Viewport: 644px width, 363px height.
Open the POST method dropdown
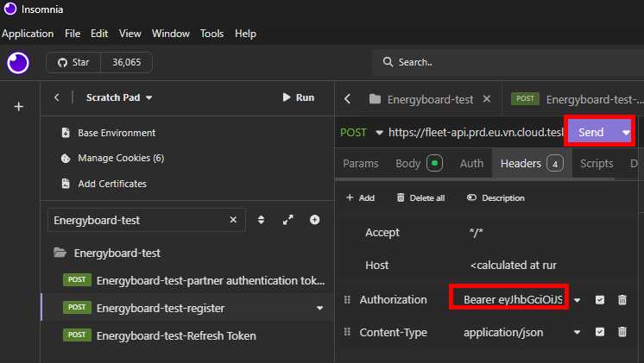(362, 133)
